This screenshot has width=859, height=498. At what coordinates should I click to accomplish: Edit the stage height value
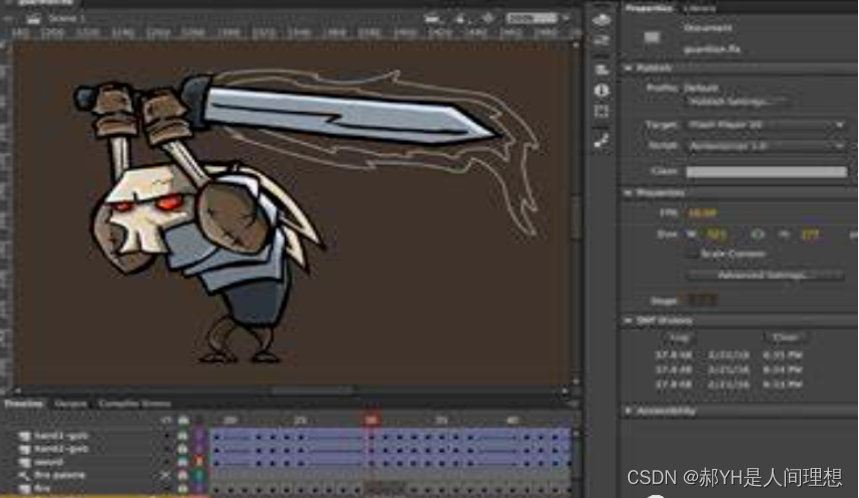coord(810,234)
